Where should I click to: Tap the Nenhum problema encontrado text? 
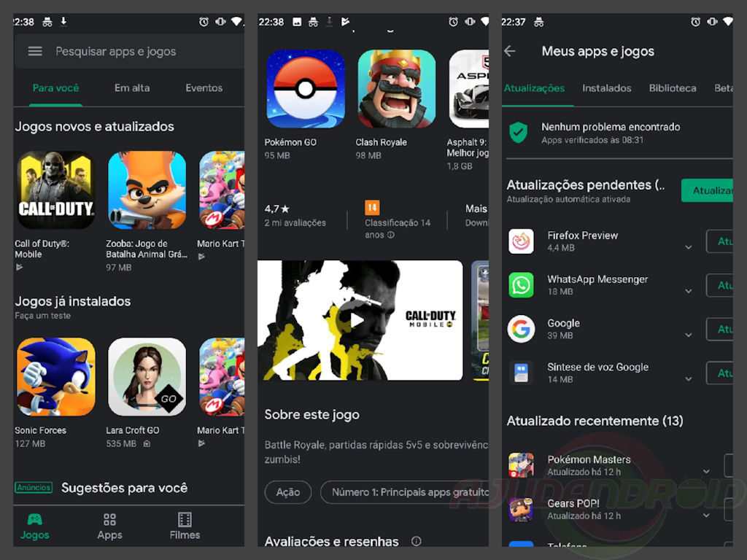611,127
